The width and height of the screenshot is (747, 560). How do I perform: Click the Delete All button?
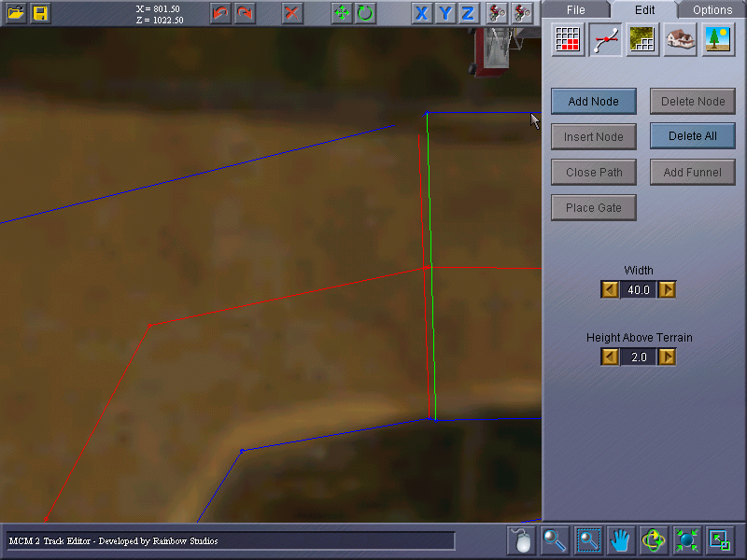click(692, 135)
